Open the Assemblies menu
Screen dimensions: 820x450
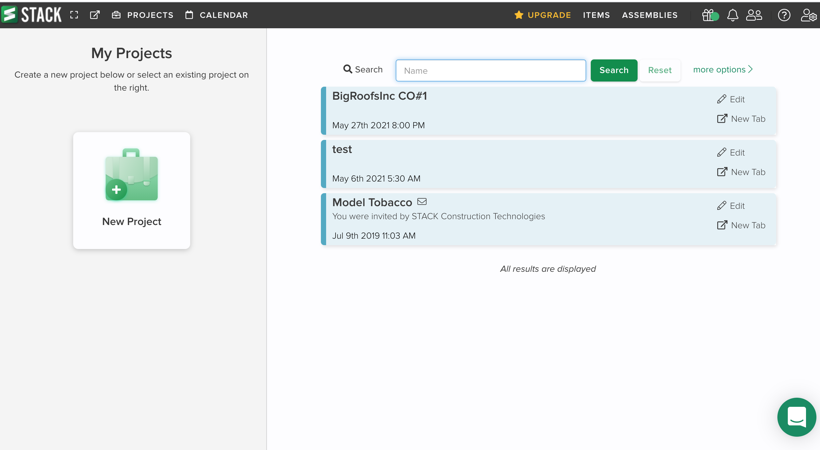(650, 15)
